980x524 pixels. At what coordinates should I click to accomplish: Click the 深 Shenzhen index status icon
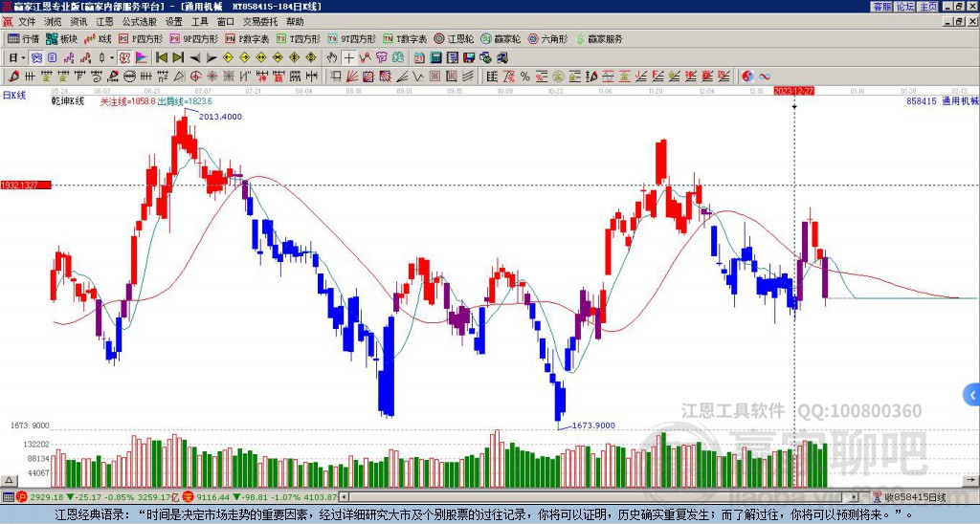pyautogui.click(x=188, y=497)
